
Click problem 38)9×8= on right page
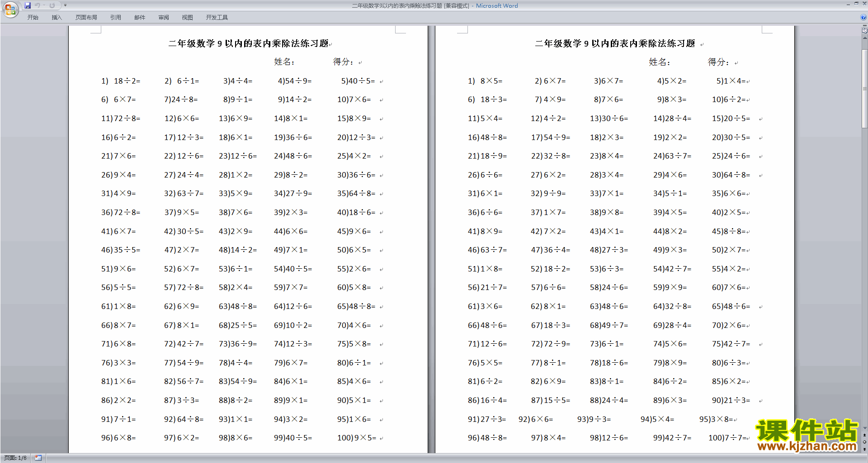click(x=607, y=212)
